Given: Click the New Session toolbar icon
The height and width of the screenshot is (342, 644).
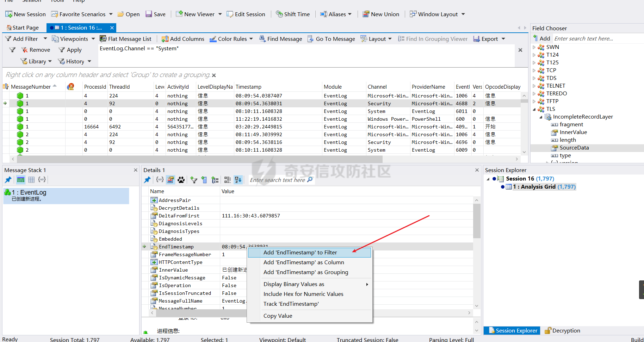Looking at the screenshot, I should 9,14.
